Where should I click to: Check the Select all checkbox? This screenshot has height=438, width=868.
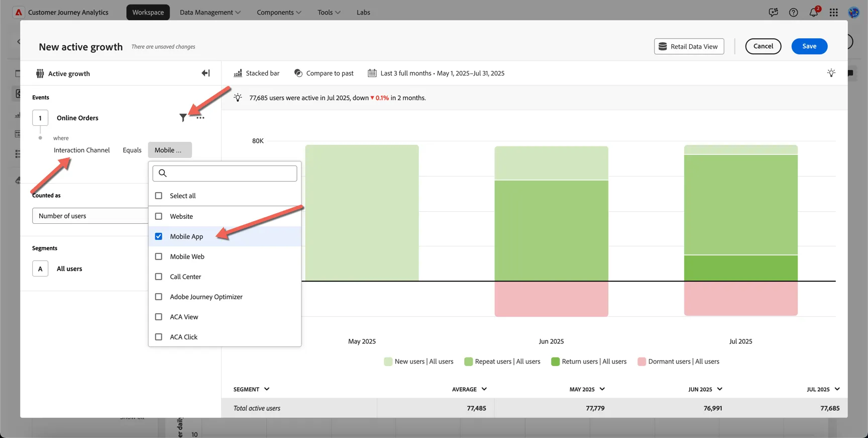point(159,196)
